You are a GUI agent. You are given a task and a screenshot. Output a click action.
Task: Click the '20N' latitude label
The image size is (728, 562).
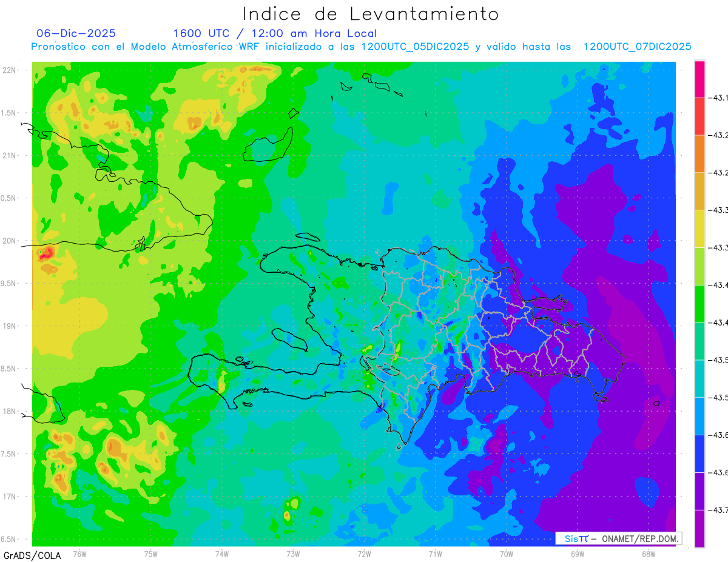(x=9, y=241)
